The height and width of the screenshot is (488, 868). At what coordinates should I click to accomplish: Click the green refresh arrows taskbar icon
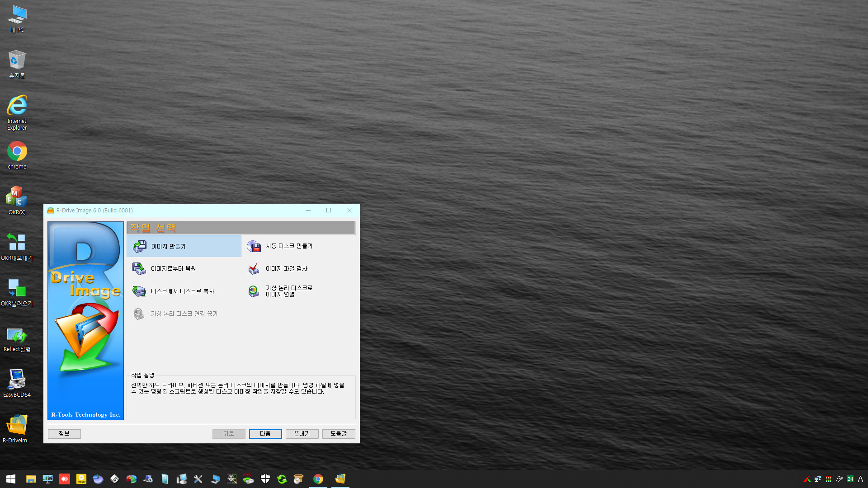click(x=282, y=479)
